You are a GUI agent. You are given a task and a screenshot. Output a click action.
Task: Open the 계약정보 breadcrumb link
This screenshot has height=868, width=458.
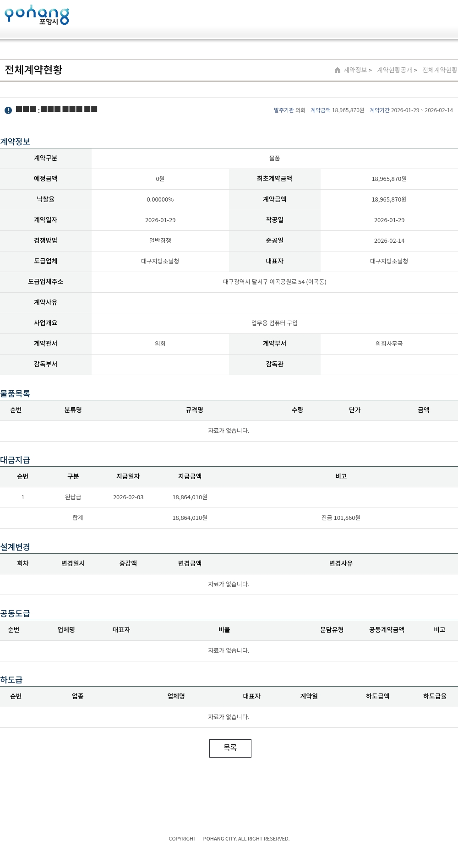[355, 70]
